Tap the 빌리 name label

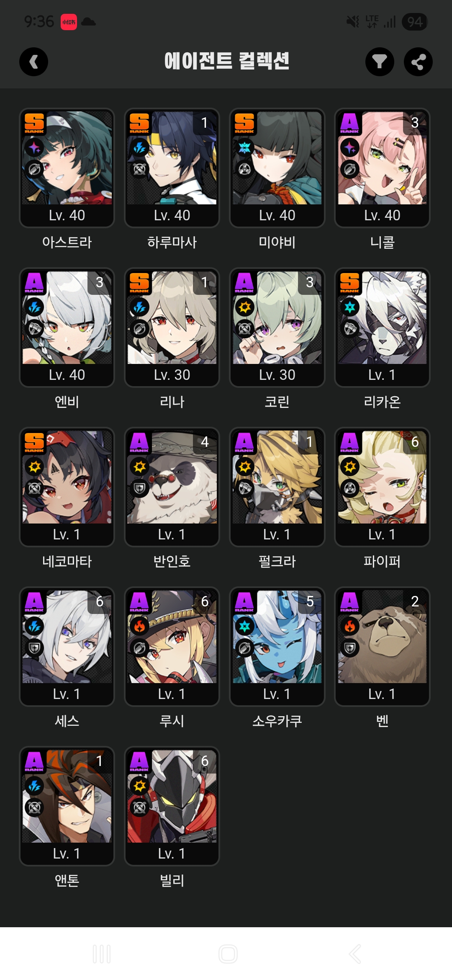click(x=172, y=880)
